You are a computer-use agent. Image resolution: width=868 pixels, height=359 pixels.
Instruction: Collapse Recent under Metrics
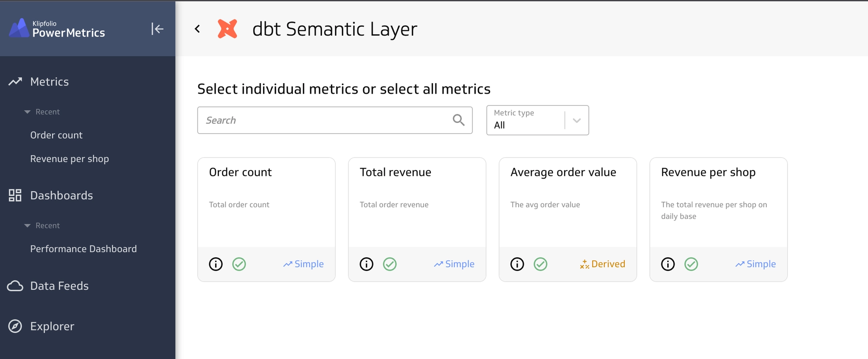coord(42,112)
